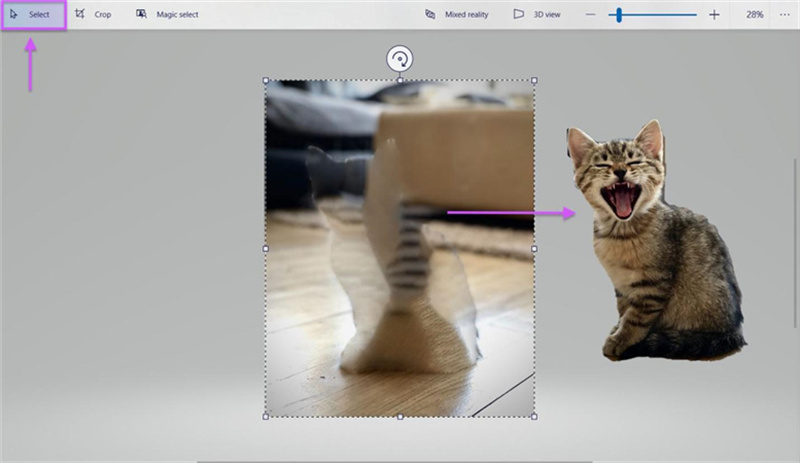
Task: Click the vertical scrollbar on right edge
Action: click(x=796, y=240)
